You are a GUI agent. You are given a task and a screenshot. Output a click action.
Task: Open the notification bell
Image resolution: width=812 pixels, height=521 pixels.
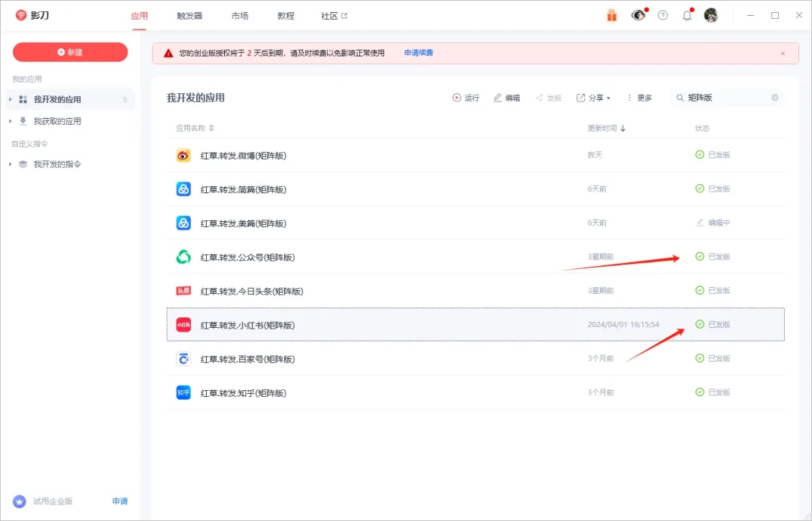point(687,16)
